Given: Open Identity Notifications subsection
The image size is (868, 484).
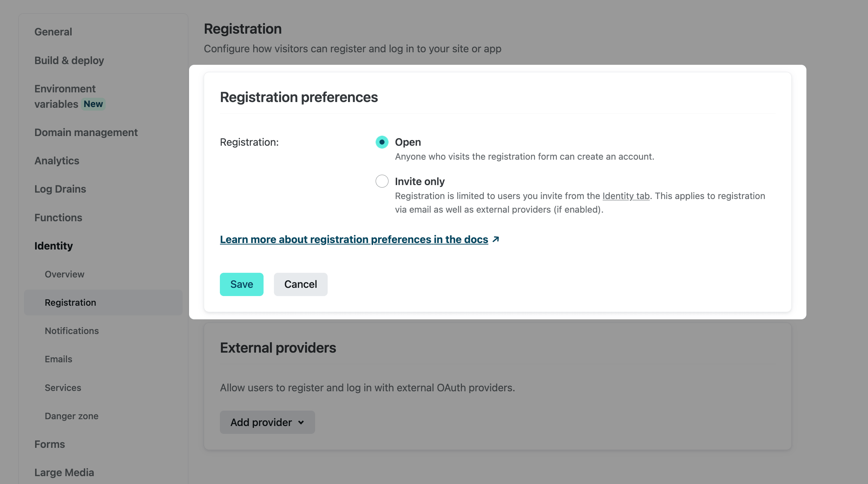Looking at the screenshot, I should pos(72,331).
